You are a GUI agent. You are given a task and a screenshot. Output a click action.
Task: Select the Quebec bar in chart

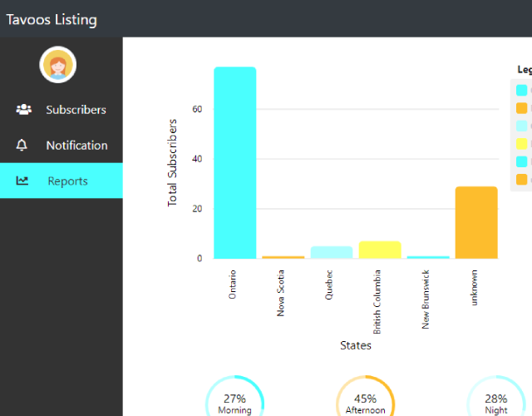tap(332, 252)
